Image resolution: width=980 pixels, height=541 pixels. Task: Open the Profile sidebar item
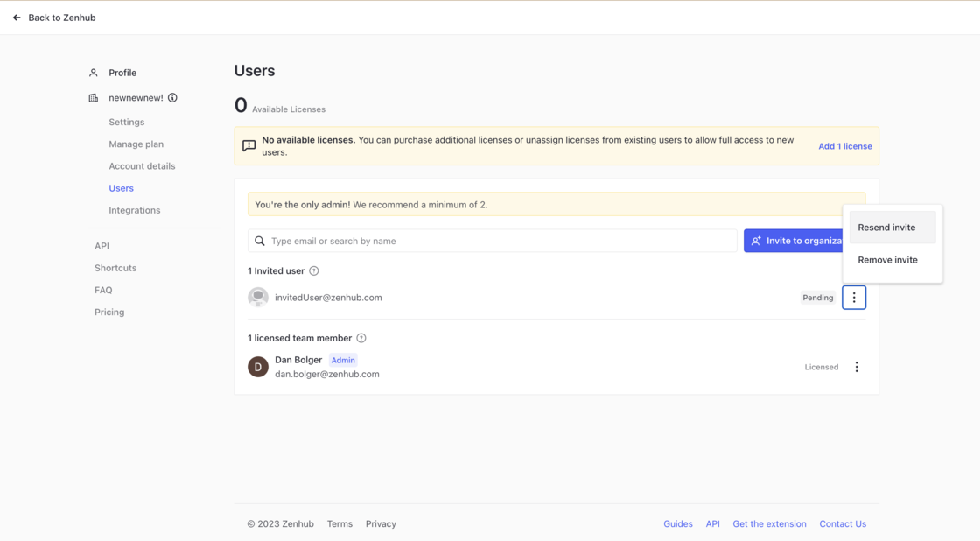coord(122,73)
